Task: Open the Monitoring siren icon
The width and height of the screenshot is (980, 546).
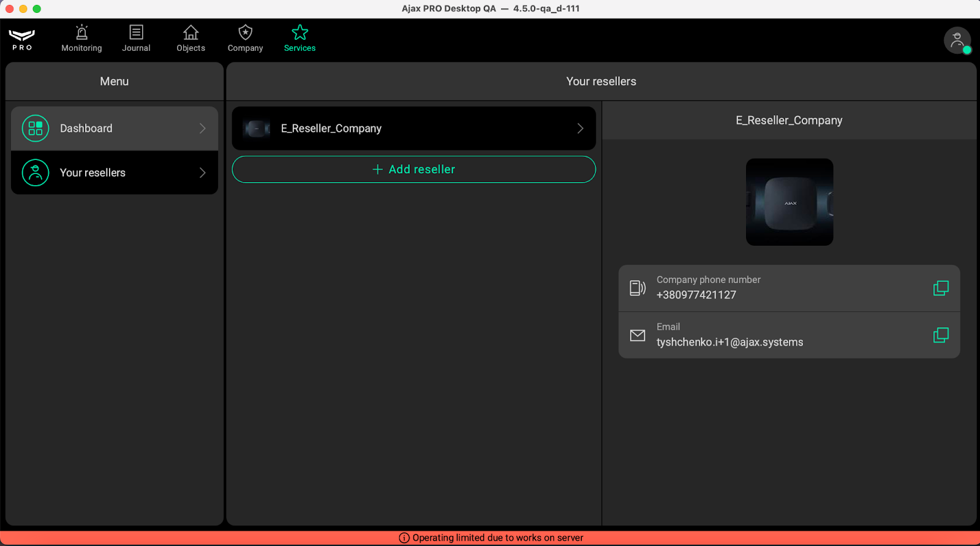Action: tap(81, 32)
